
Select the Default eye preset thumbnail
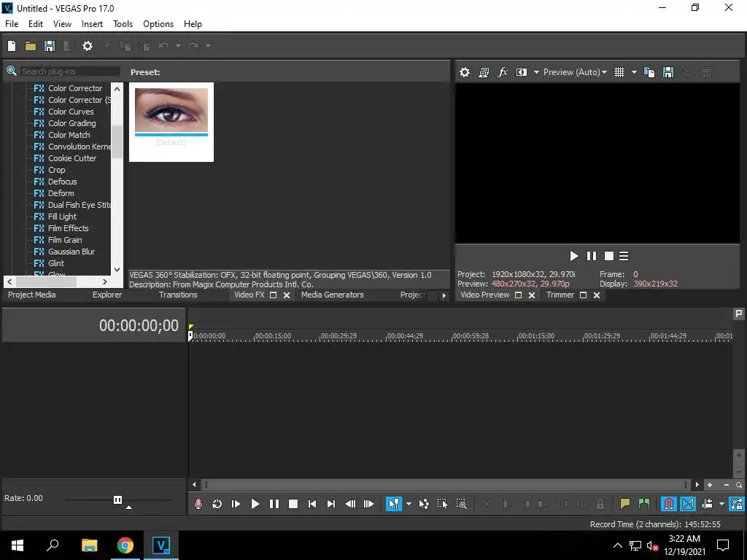pyautogui.click(x=171, y=122)
